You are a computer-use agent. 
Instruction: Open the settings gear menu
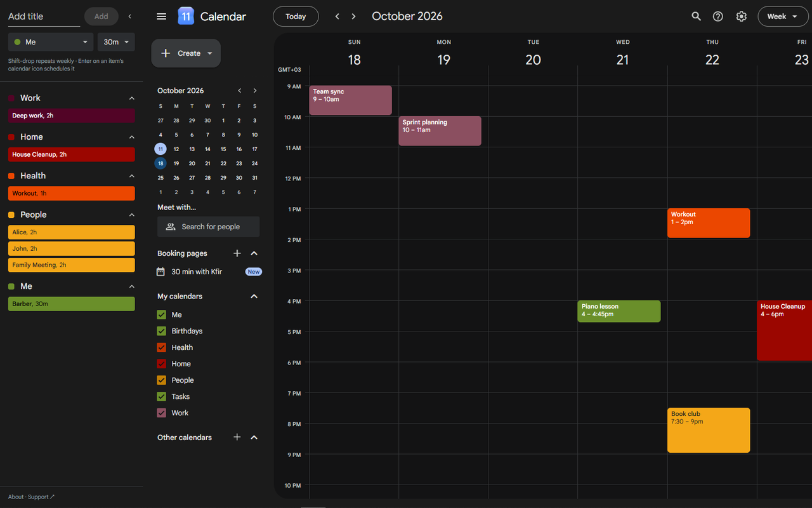click(x=741, y=17)
